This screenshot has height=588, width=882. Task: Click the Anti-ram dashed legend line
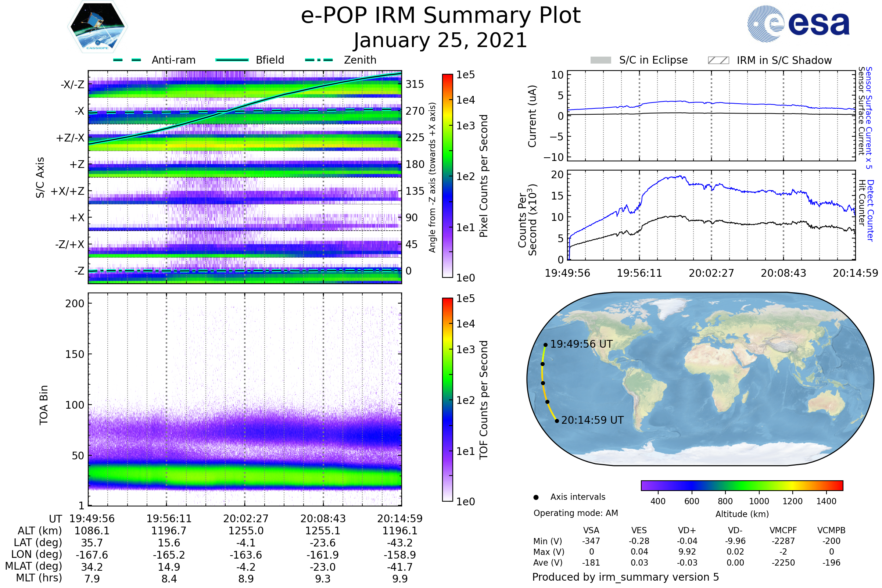tap(127, 60)
